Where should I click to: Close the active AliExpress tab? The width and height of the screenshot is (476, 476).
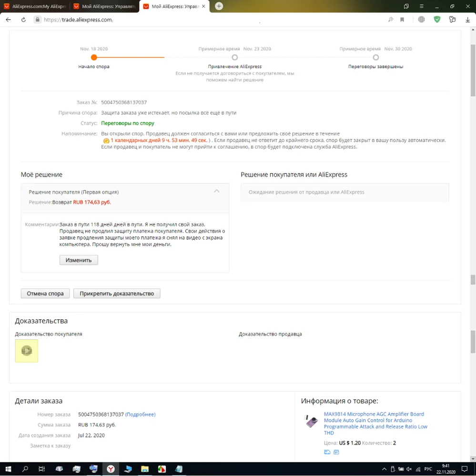pyautogui.click(x=203, y=6)
